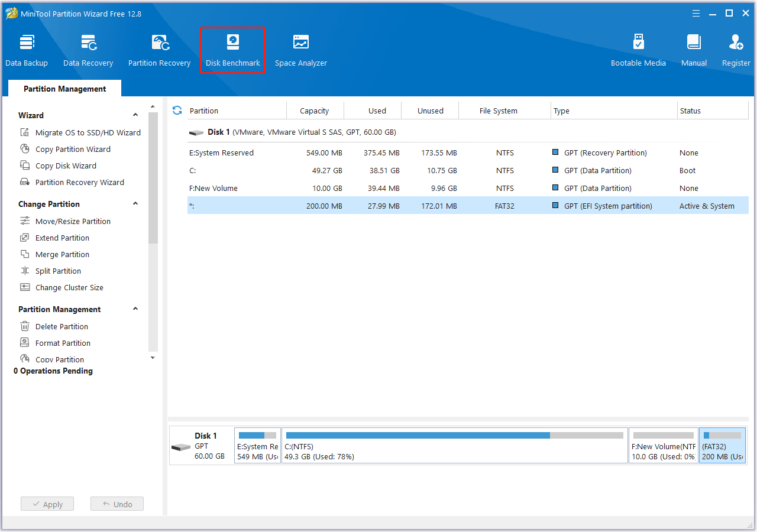Open the Disk Benchmark tool

(x=232, y=48)
